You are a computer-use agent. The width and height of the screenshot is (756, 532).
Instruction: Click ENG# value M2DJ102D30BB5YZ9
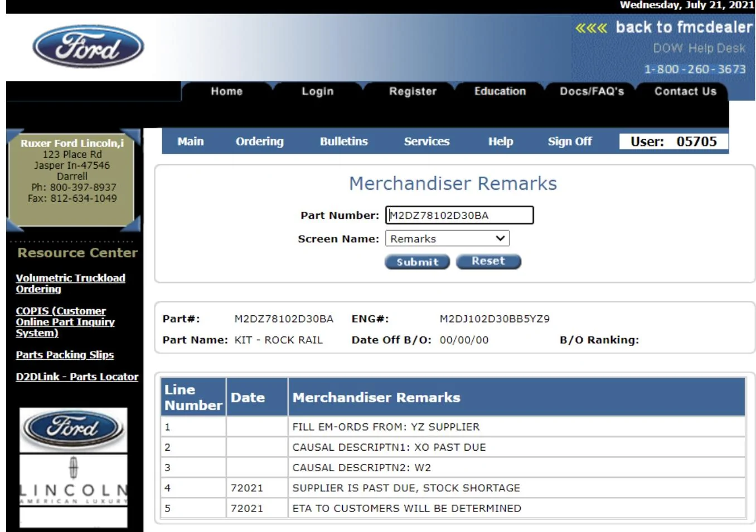[x=495, y=319]
